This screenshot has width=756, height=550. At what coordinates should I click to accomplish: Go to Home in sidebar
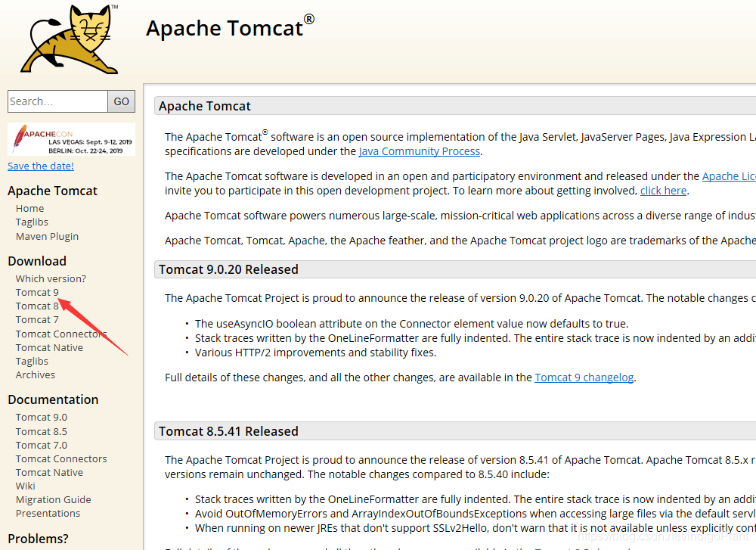[x=29, y=208]
